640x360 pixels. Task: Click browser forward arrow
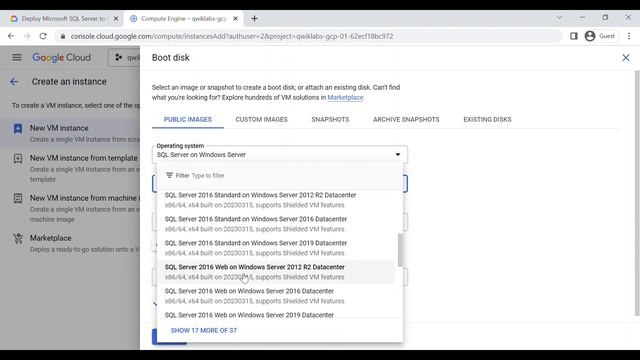tap(27, 36)
